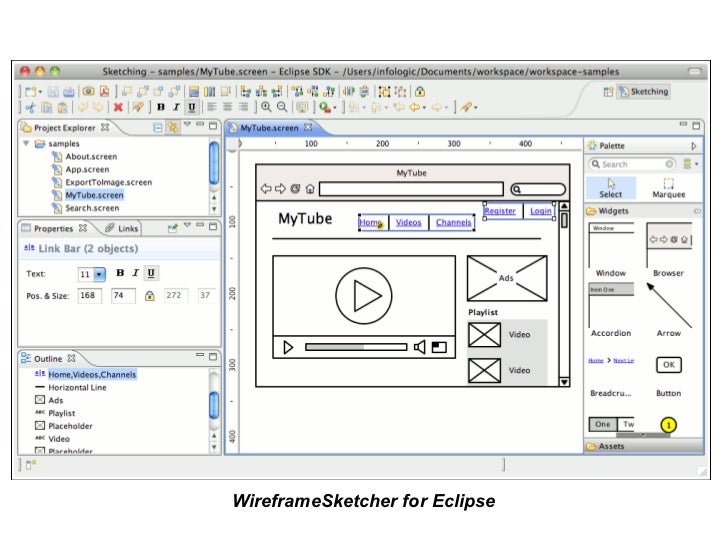Toggle Italic in Properties panel
The height and width of the screenshot is (546, 728).
click(135, 273)
